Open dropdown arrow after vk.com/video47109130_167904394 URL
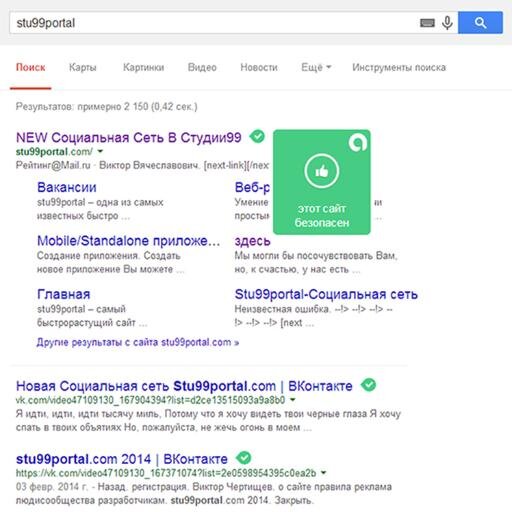Image resolution: width=512 pixels, height=512 pixels. (292, 400)
